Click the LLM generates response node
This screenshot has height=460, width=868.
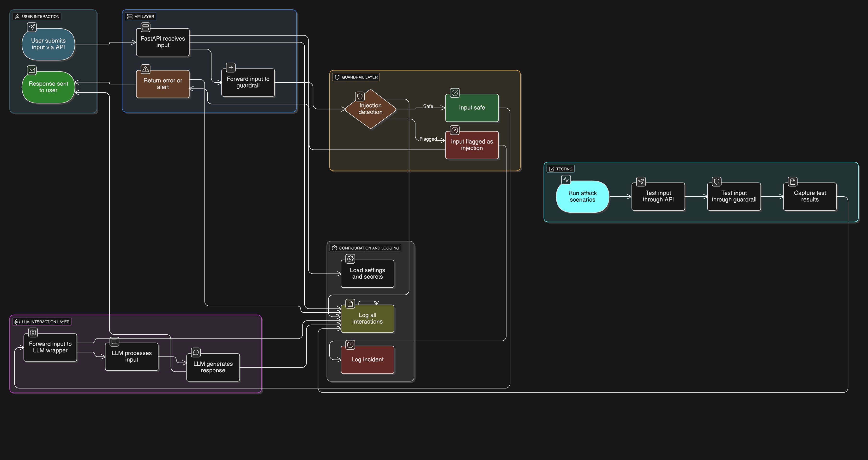(x=213, y=367)
